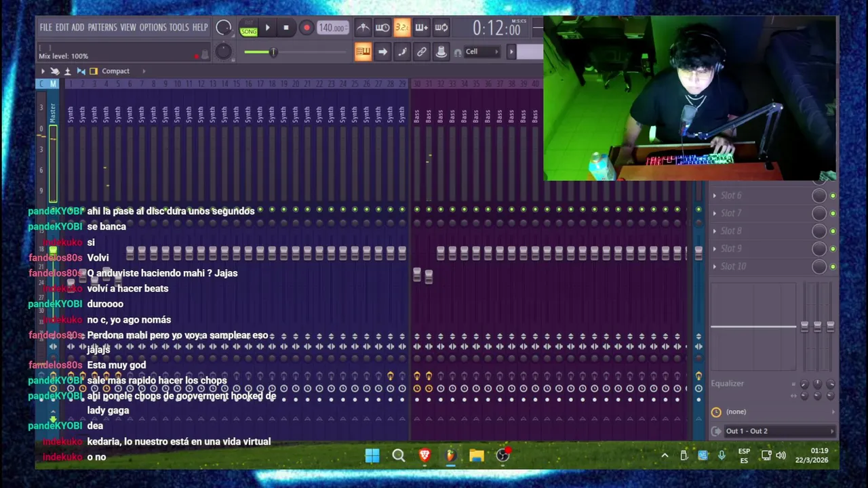Toggle wait for input before recording
This screenshot has height=488, width=868.
pyautogui.click(x=382, y=28)
